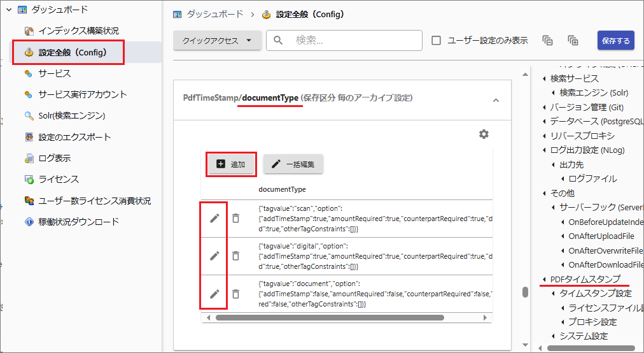The image size is (644, 353).
Task: Click the expand all icon beside save button
Action: point(573,41)
